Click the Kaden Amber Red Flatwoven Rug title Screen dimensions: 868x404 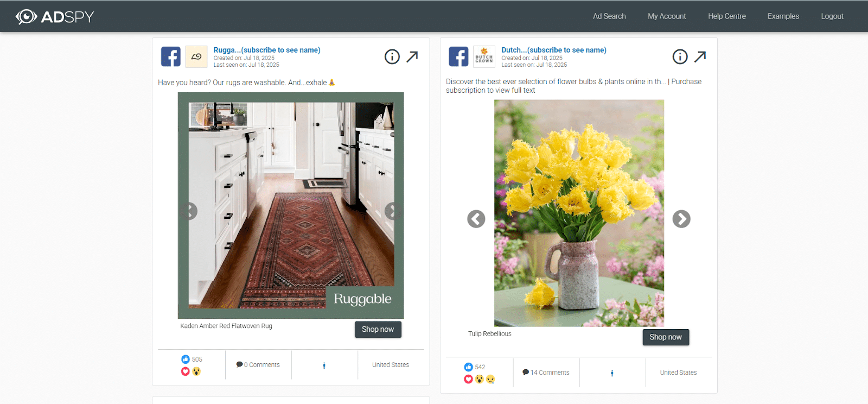click(226, 326)
